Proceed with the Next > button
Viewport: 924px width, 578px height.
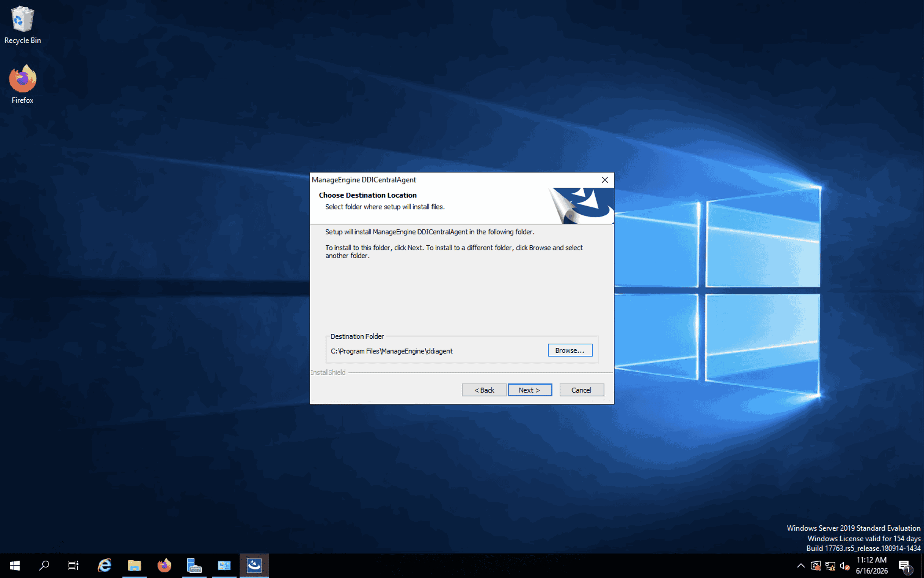530,390
